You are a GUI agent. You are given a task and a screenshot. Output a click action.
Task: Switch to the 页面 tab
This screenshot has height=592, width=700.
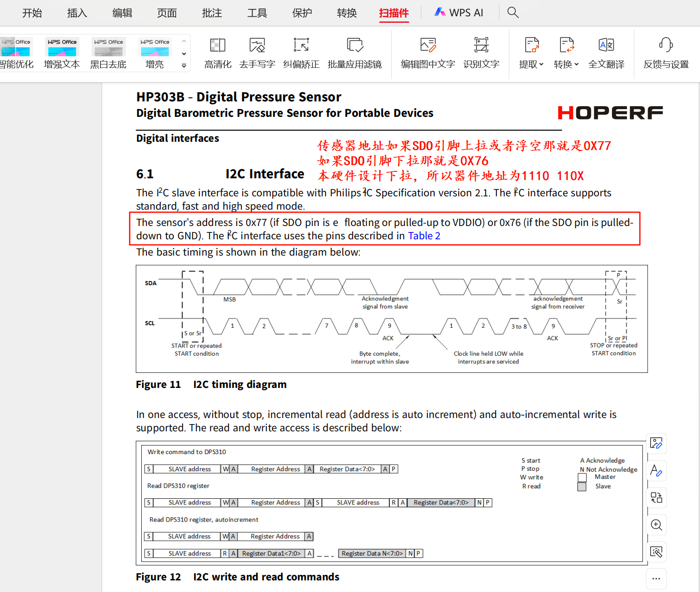(167, 13)
